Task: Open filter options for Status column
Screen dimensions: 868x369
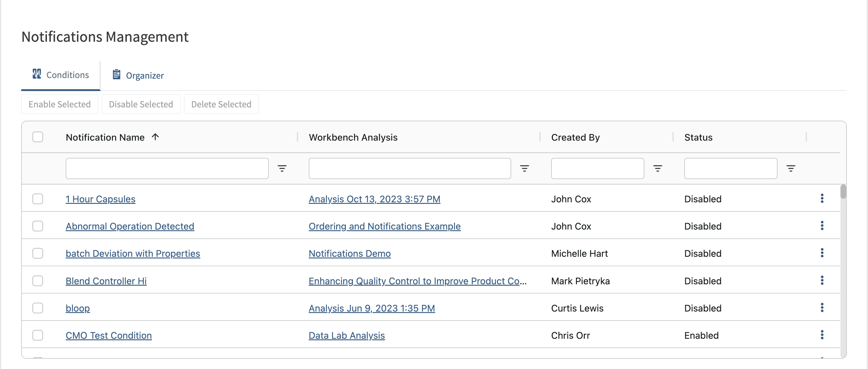Action: tap(791, 168)
